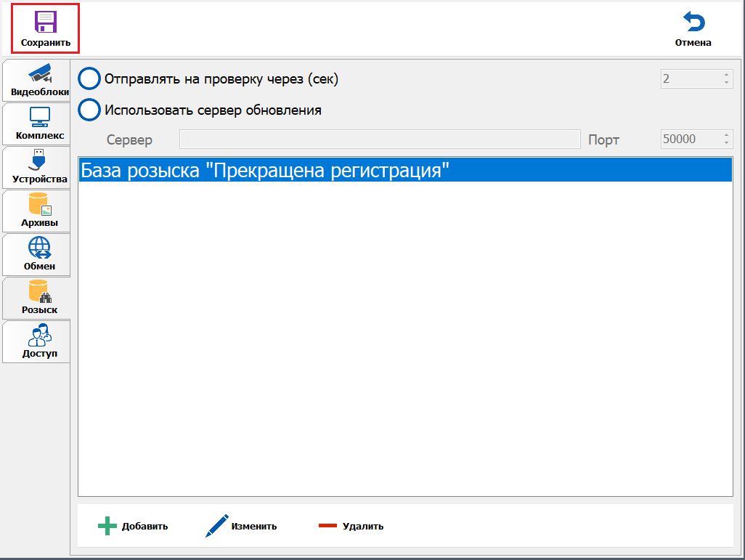Open the Обмен globe tab
Image resolution: width=745 pixels, height=560 pixels.
(x=38, y=254)
